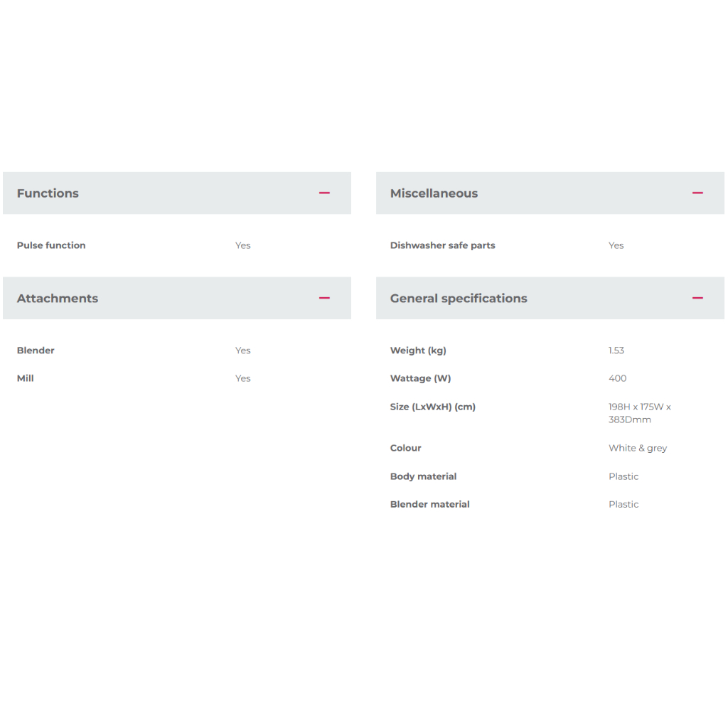Click the Pulse function label

click(51, 245)
